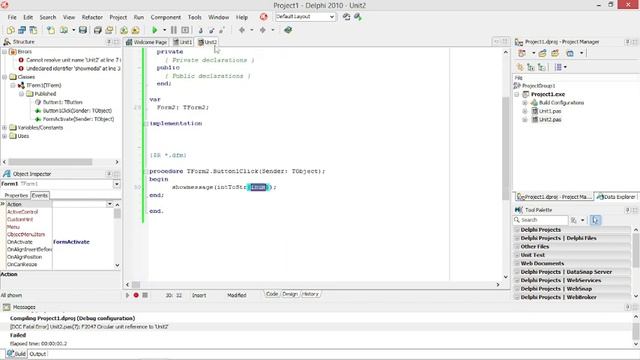Collapse the Delphi Projects palette category
Screen dimensions: 640x360
(x=517, y=230)
